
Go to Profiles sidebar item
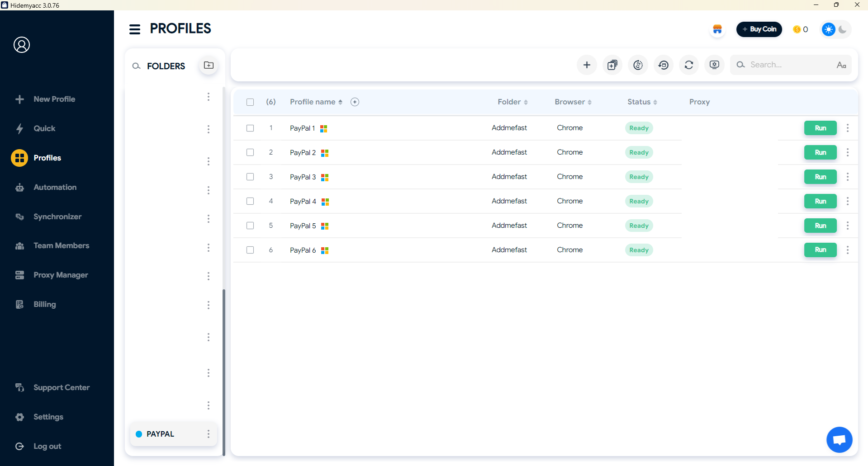pos(36,158)
